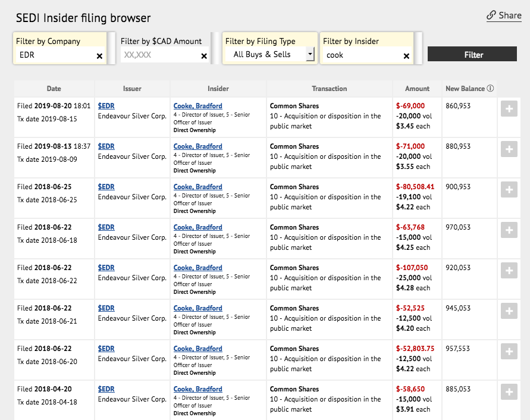
Task: Expand the row with balance 920,053
Action: 509,271
